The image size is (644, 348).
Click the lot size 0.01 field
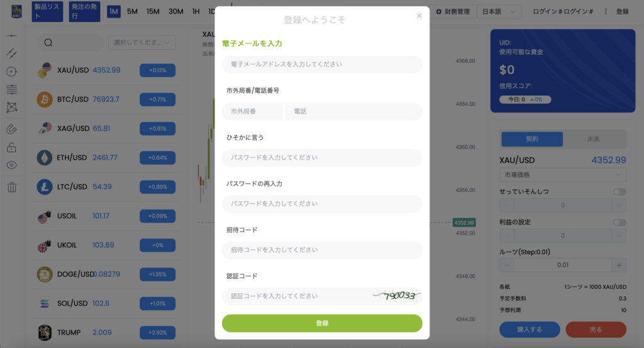pyautogui.click(x=563, y=265)
